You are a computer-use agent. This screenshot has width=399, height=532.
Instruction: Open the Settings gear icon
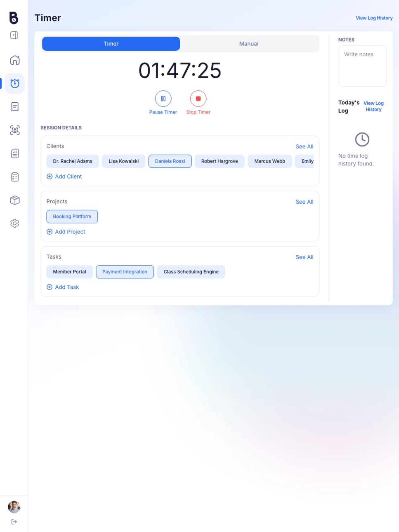coord(15,224)
